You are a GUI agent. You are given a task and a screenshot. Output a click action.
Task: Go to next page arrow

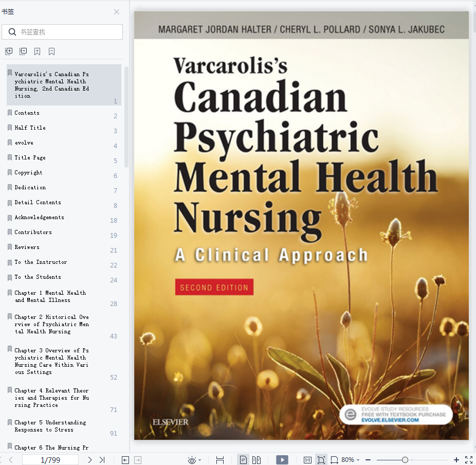pyautogui.click(x=90, y=460)
